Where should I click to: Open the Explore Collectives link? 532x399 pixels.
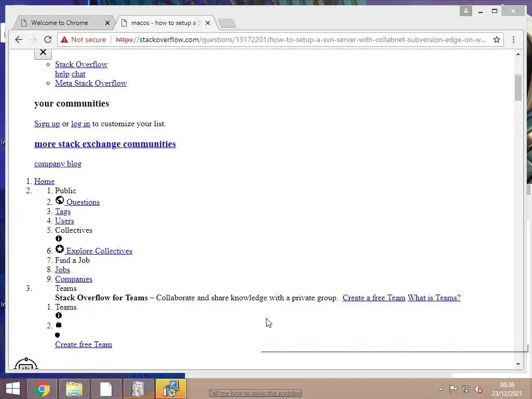tap(99, 251)
